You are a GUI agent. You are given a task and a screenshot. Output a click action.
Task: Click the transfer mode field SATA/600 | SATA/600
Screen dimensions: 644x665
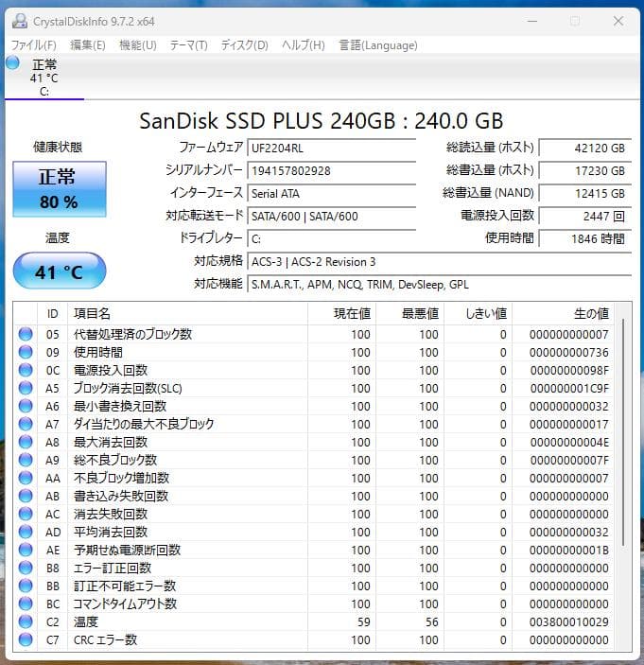(x=331, y=216)
